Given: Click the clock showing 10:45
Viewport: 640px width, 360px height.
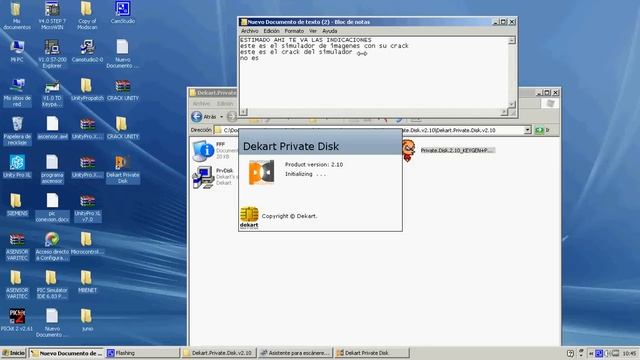Looking at the screenshot, I should coord(629,353).
